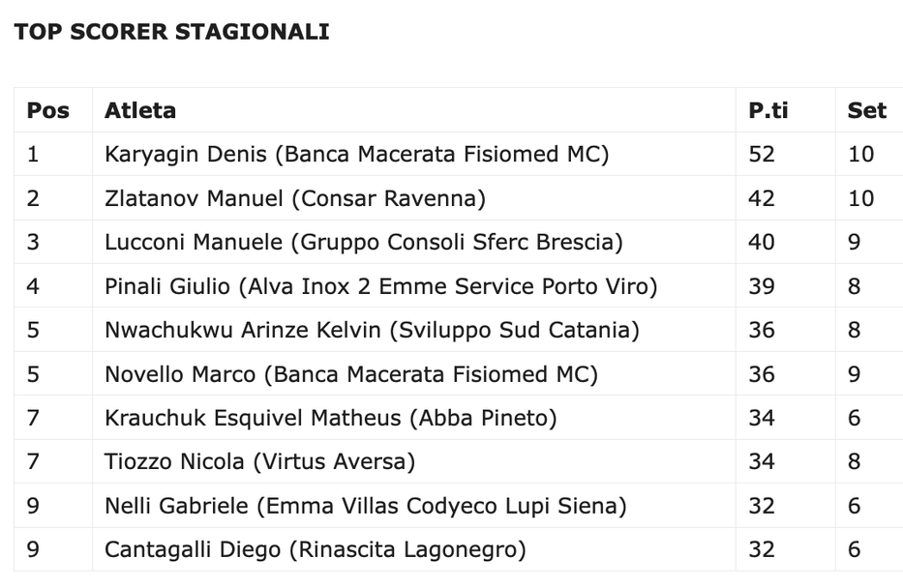Image resolution: width=903 pixels, height=588 pixels.
Task: Click the "Pos" column header
Action: coord(48,110)
